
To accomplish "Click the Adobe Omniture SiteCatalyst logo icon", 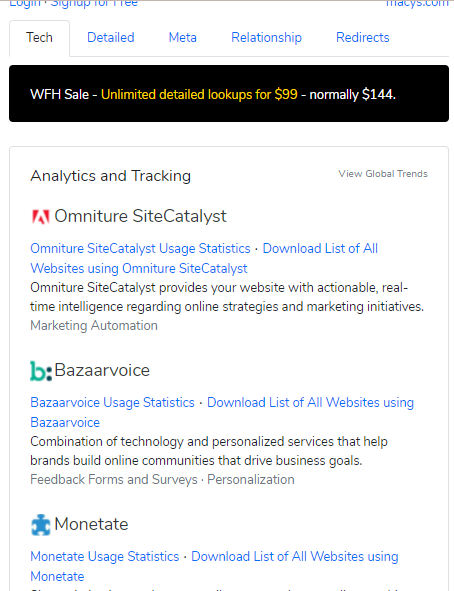I will 40,217.
